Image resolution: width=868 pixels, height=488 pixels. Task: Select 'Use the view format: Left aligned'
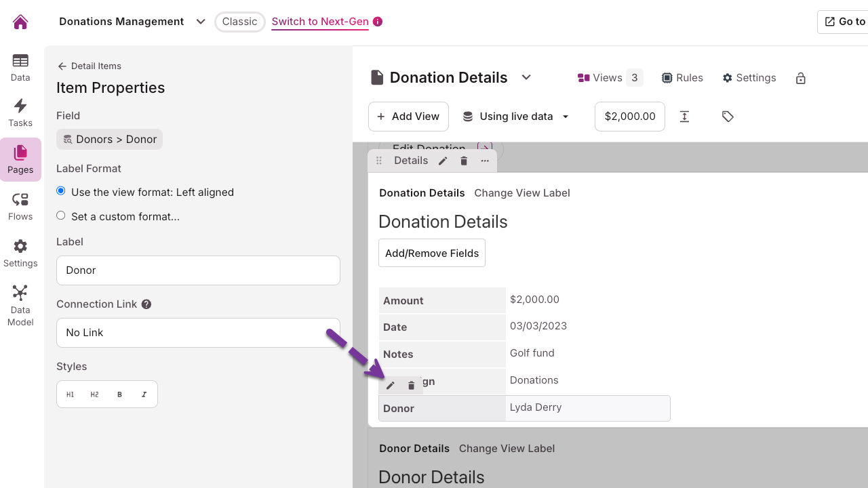point(61,192)
